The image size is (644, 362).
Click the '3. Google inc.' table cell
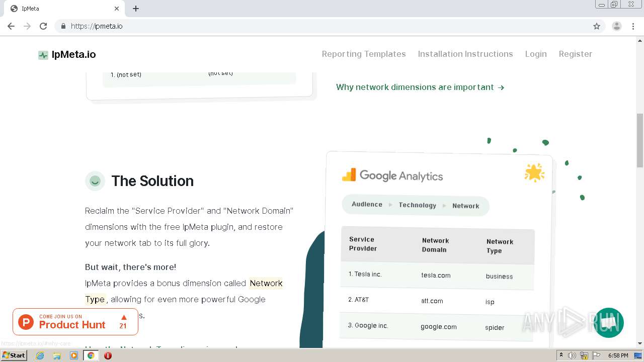[368, 325]
